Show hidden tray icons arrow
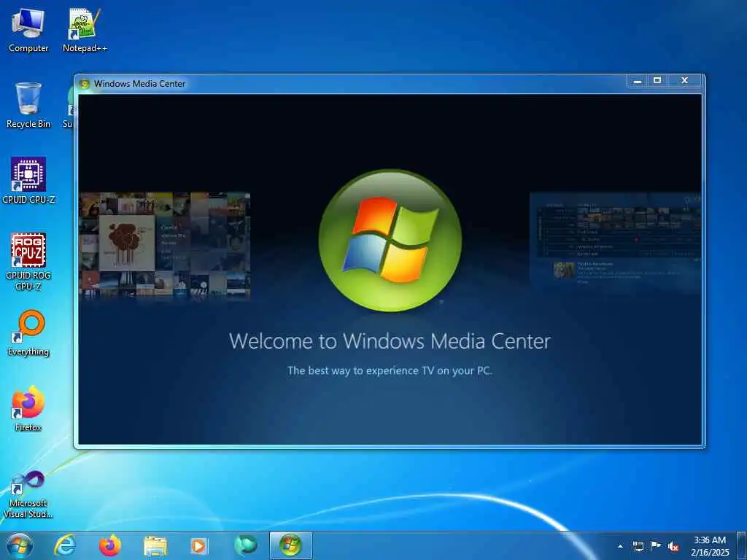 pyautogui.click(x=620, y=546)
